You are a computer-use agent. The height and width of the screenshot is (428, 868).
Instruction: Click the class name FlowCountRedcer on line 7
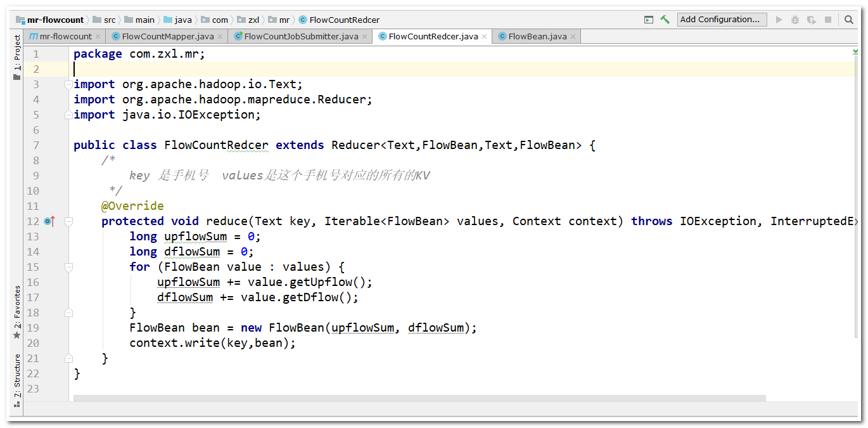coord(216,145)
